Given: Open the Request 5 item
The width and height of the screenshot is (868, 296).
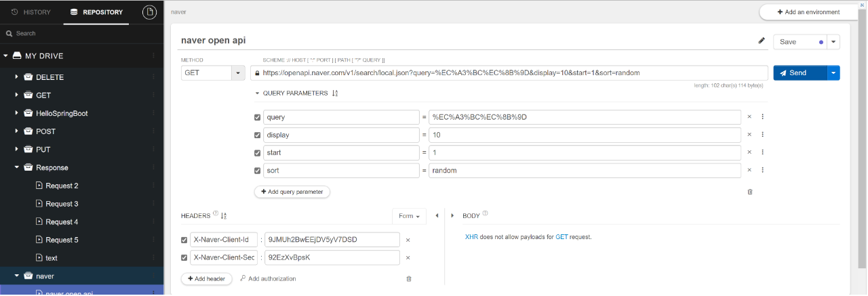Looking at the screenshot, I should point(62,240).
